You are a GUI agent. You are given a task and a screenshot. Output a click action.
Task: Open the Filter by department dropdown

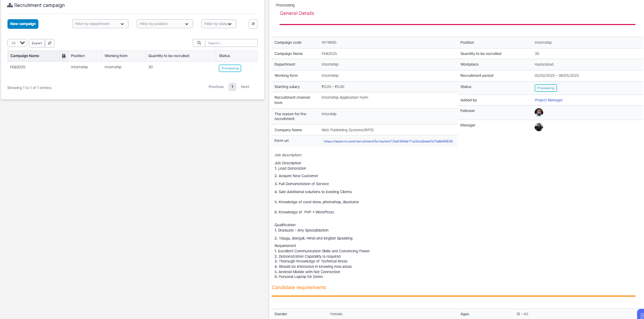point(100,23)
